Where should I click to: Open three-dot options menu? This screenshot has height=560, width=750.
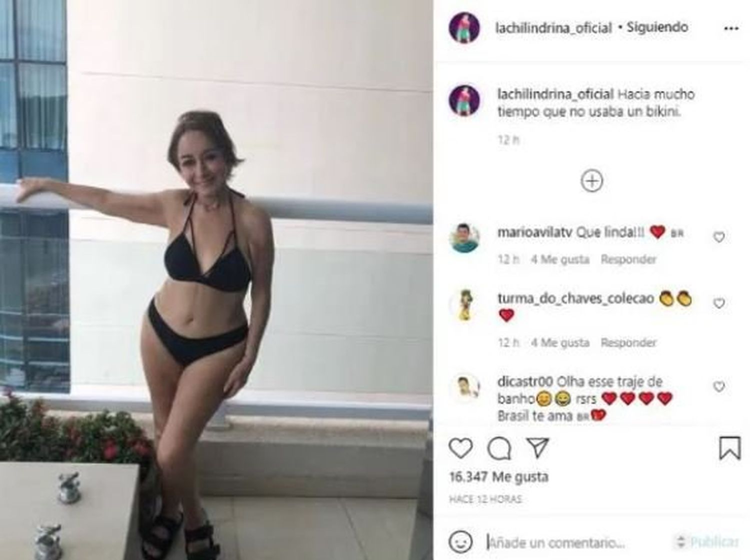pos(731,28)
